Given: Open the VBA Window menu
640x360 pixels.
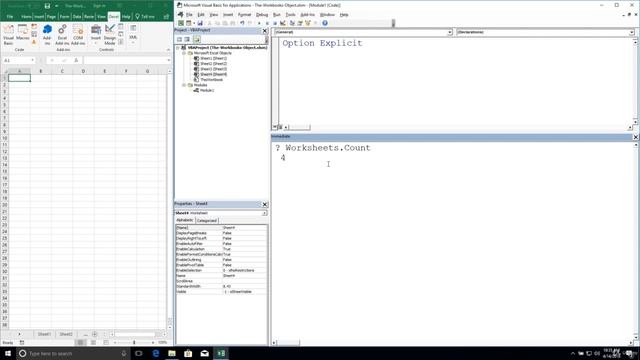Looking at the screenshot, I should (x=327, y=15).
